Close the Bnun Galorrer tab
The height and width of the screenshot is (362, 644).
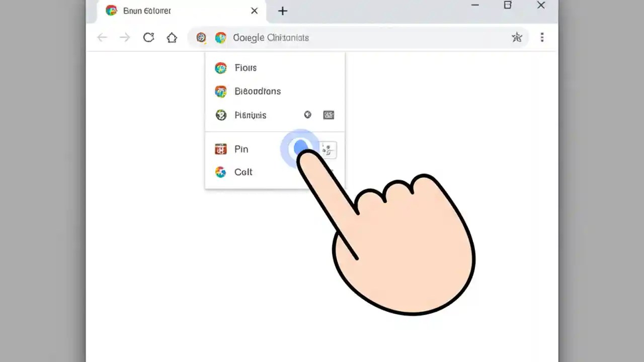pos(254,11)
